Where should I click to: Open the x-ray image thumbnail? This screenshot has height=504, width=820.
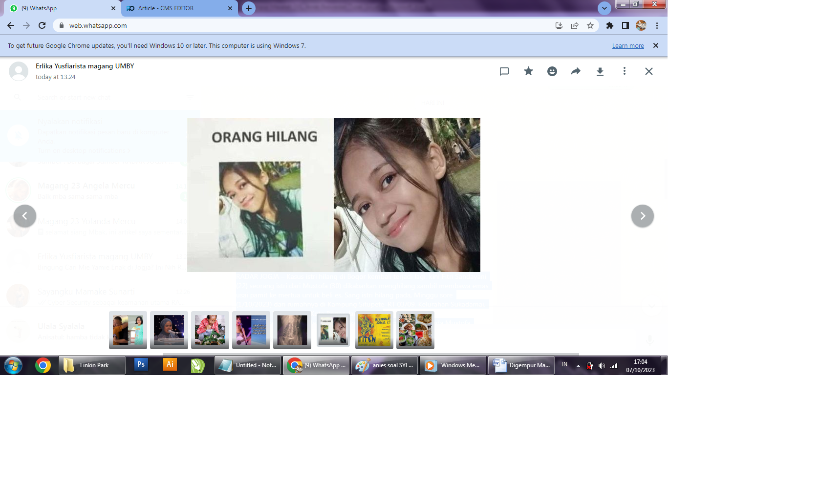292,330
